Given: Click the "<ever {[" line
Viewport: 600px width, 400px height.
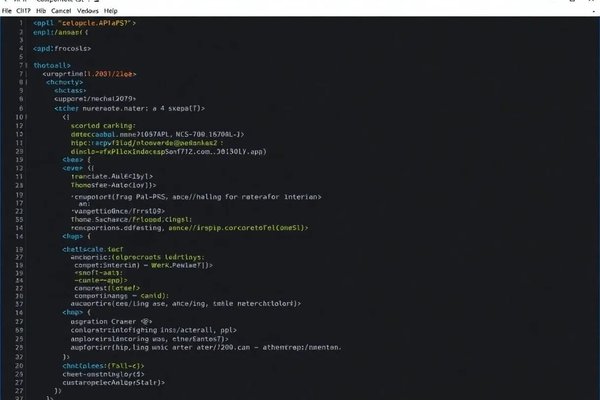Looking at the screenshot, I should 78,168.
